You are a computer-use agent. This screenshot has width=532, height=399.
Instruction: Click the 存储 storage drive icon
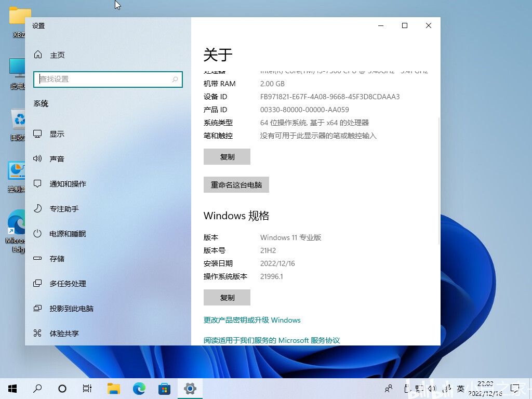click(x=37, y=259)
